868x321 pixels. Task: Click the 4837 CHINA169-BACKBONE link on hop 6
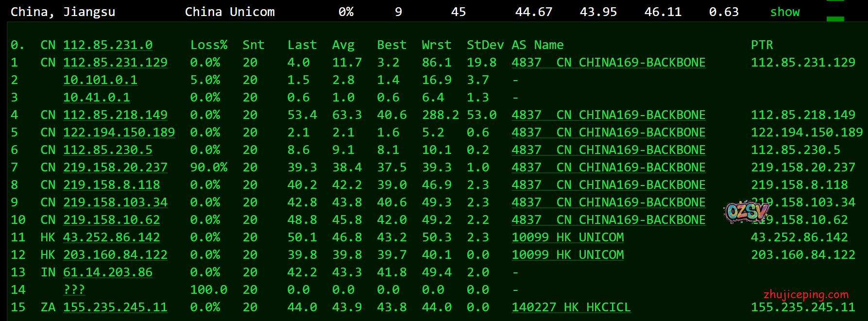click(x=608, y=150)
